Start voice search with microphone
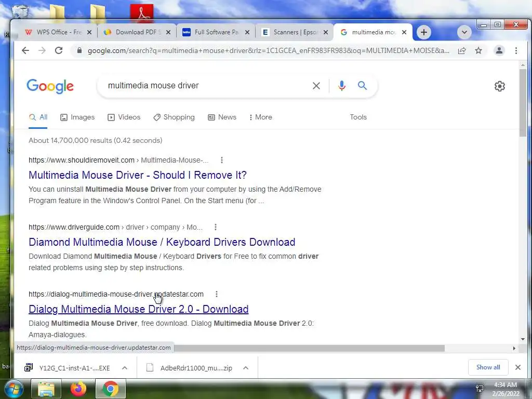This screenshot has width=532, height=399. [342, 86]
